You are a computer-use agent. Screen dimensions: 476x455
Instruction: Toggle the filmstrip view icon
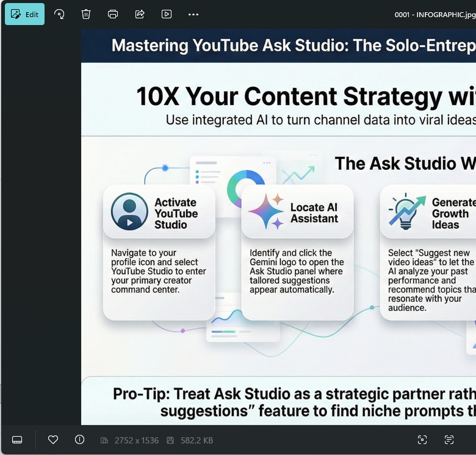point(17,440)
